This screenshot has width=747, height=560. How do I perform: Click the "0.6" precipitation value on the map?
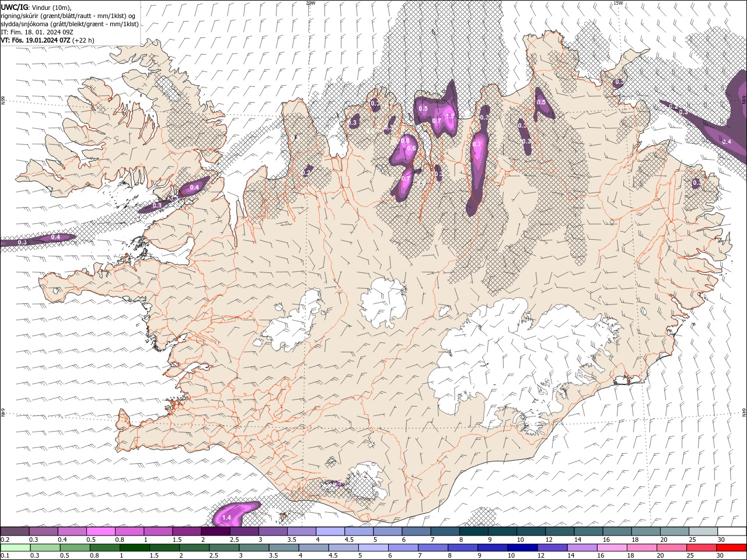(x=411, y=148)
